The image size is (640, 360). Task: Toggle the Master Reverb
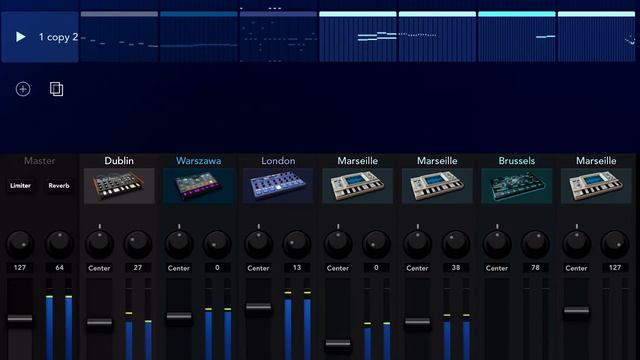(x=59, y=186)
